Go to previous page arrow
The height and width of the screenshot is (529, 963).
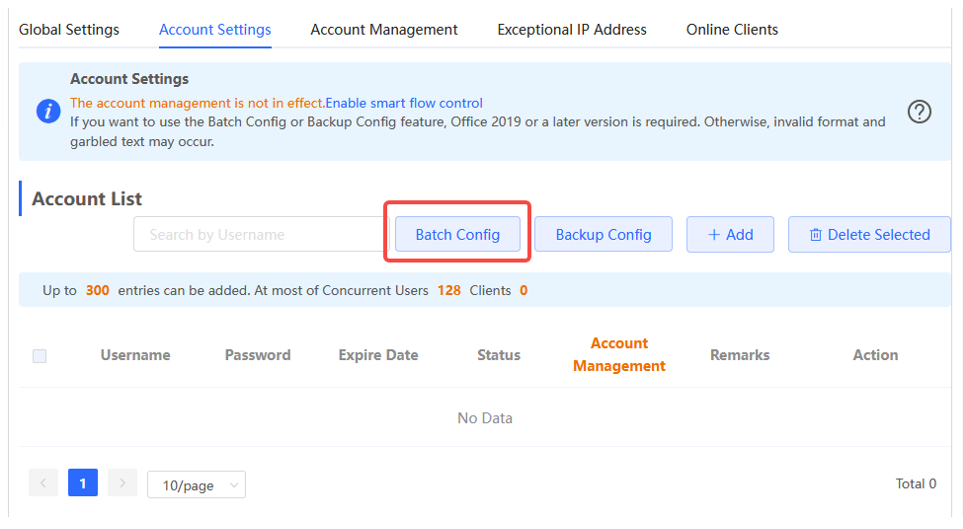[43, 484]
